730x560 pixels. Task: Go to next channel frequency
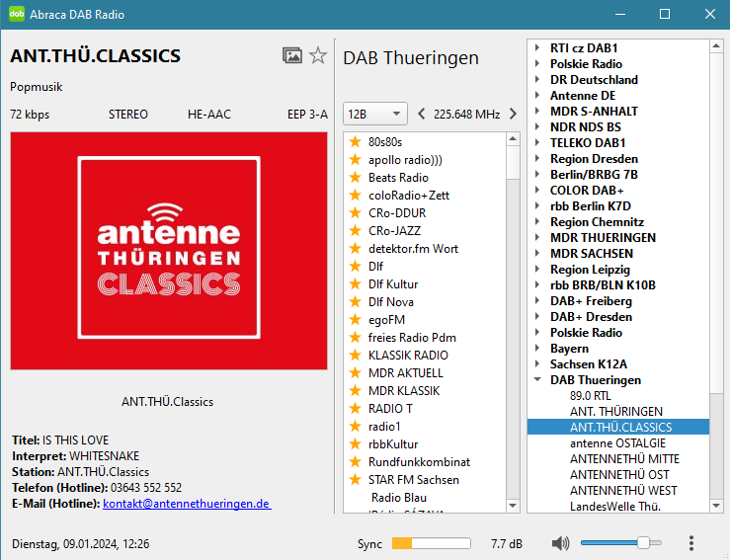513,114
